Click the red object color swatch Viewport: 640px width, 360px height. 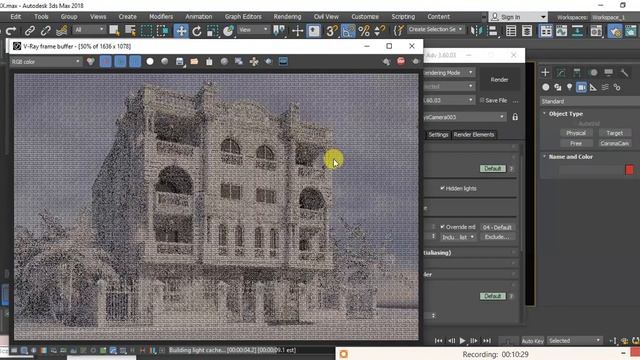[x=629, y=170]
